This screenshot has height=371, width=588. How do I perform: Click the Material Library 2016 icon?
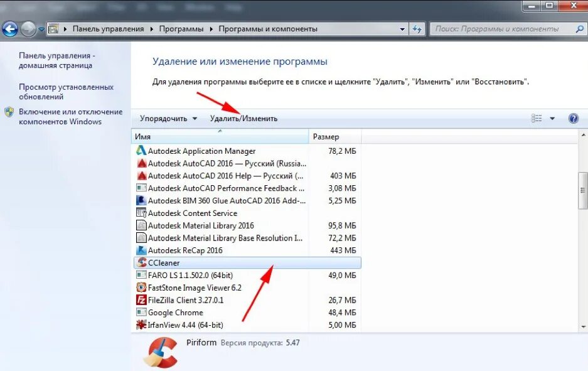141,225
